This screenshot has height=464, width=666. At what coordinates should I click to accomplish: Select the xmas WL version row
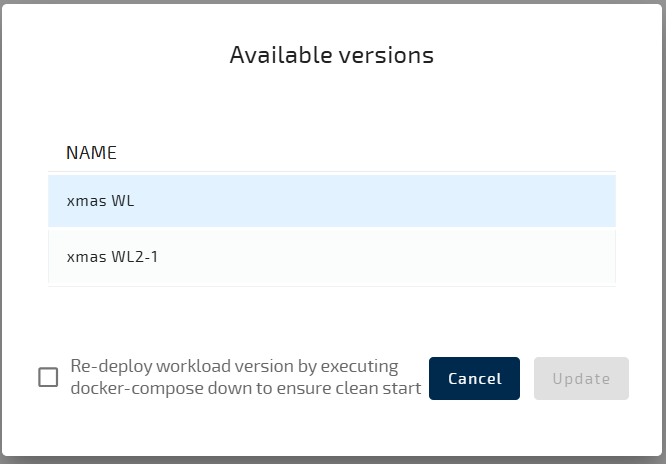(x=331, y=201)
